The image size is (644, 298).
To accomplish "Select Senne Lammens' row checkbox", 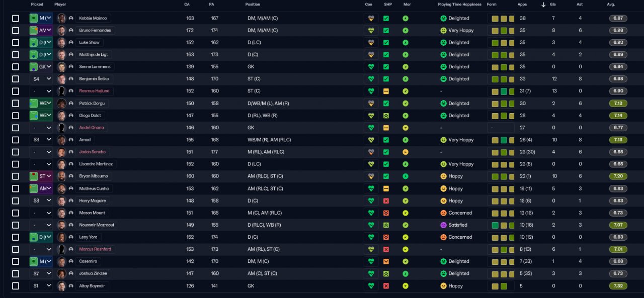I will pos(16,67).
